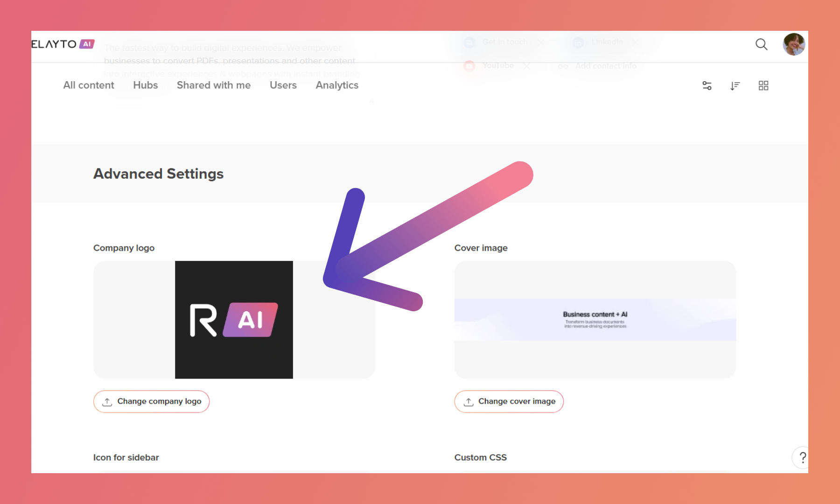Select the company logo preview image

point(234,320)
